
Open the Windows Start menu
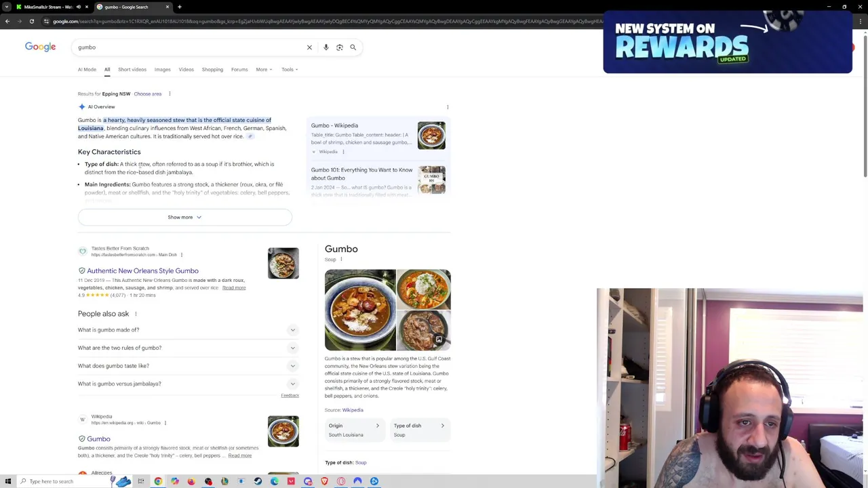tap(7, 481)
